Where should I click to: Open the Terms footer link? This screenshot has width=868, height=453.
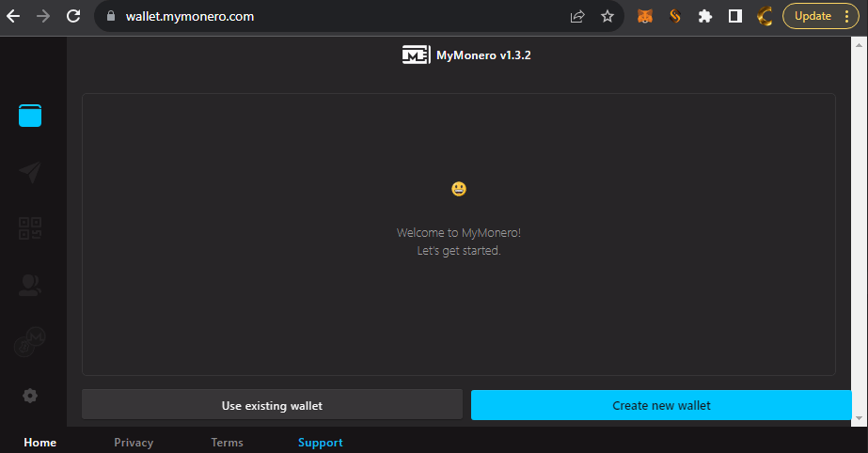coord(227,443)
